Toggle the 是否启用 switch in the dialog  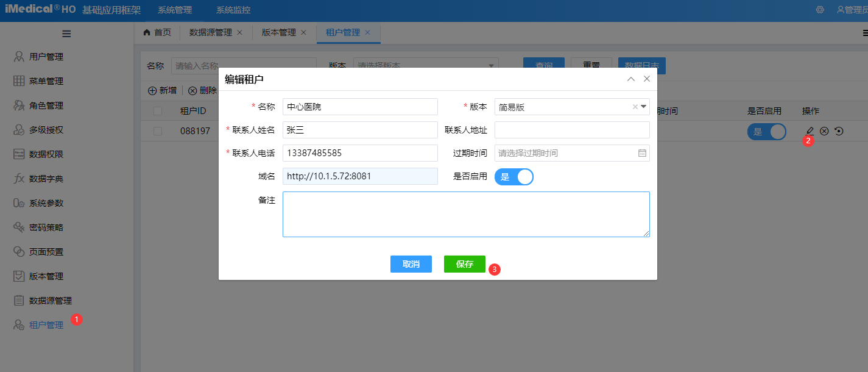pos(513,177)
